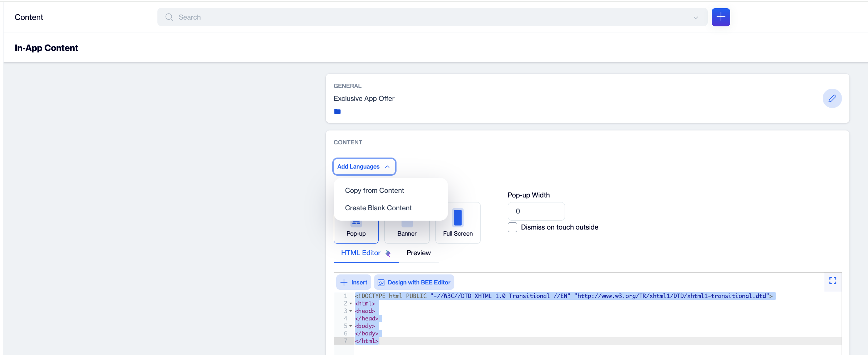Switch to the Preview tab

[419, 253]
